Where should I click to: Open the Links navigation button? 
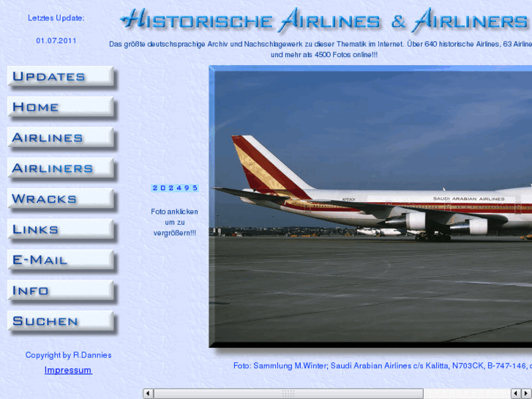(x=61, y=230)
